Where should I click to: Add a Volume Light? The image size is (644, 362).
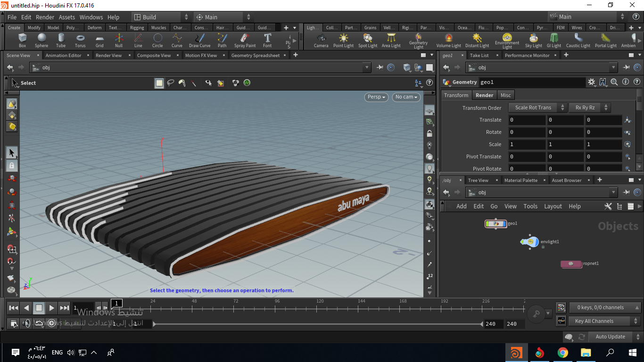(449, 40)
